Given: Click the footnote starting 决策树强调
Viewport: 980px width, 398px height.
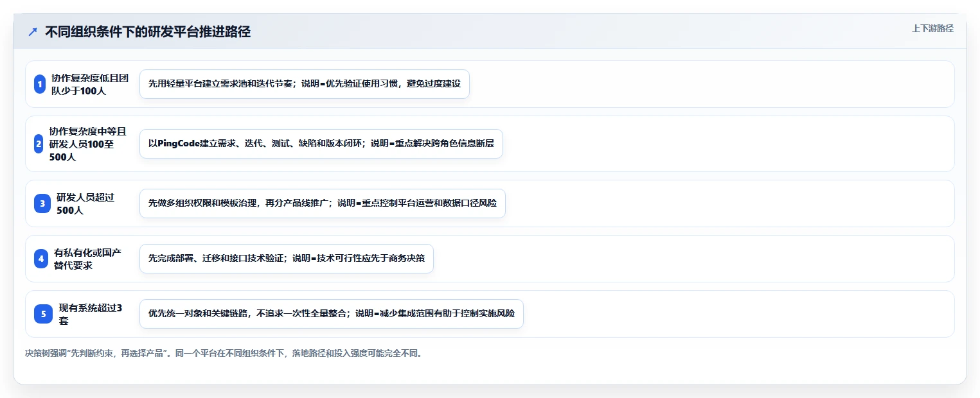Looking at the screenshot, I should [224, 354].
